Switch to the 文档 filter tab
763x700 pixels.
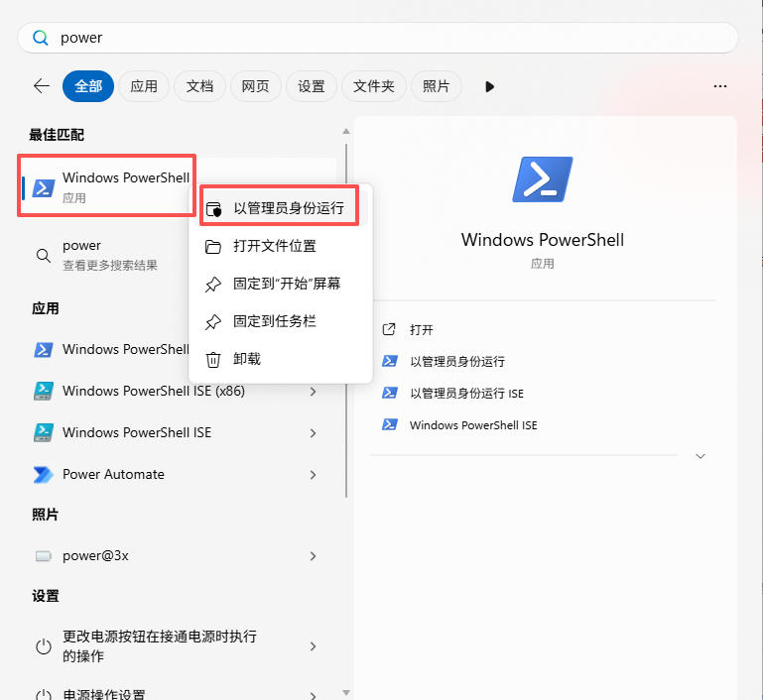[x=199, y=86]
